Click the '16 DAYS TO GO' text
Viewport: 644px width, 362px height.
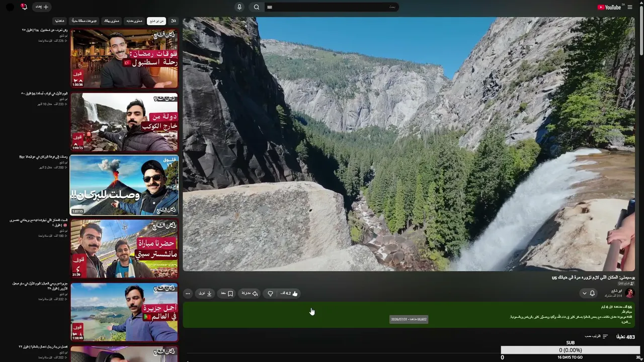click(570, 357)
